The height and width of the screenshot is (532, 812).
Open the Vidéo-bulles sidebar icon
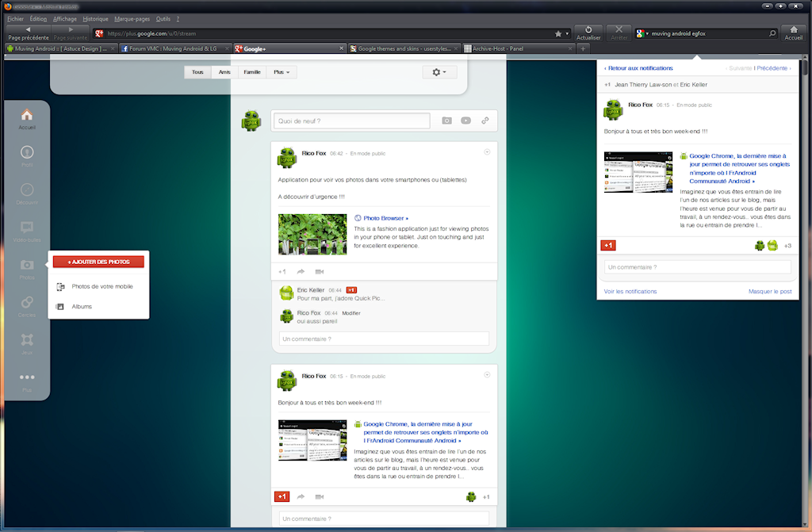point(27,227)
